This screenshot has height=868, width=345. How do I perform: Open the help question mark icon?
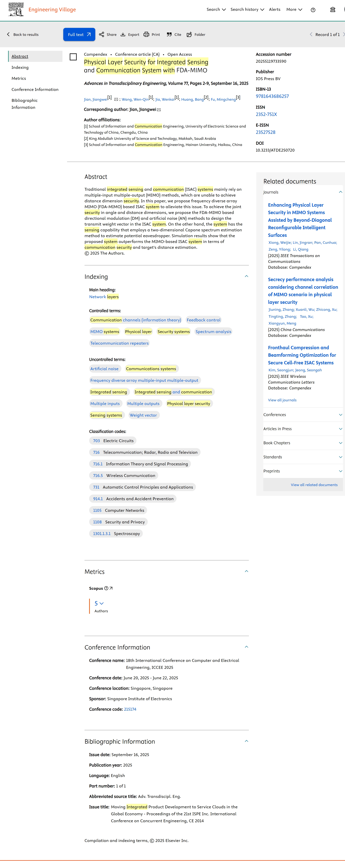point(313,10)
